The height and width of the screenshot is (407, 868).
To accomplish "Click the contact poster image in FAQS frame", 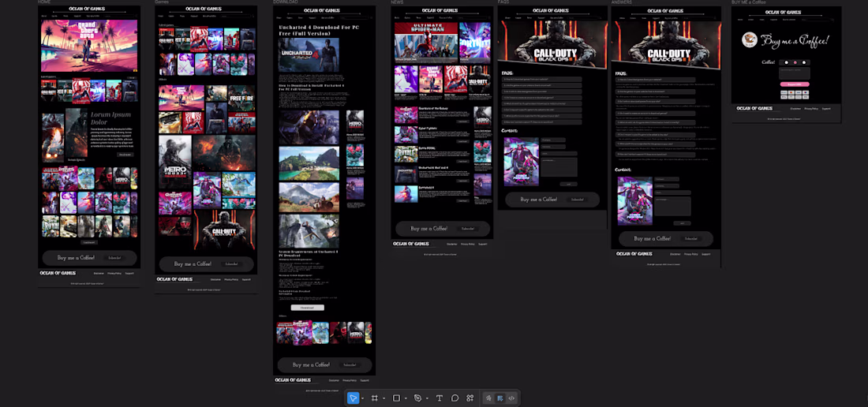I will coord(521,162).
